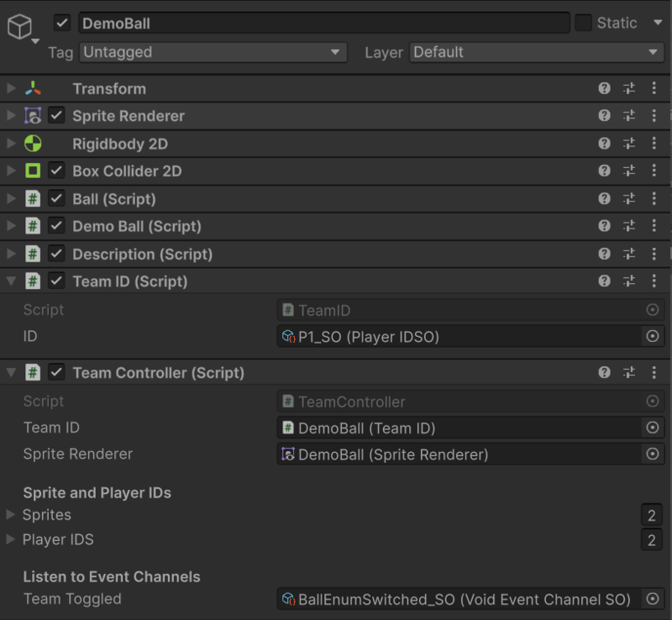The width and height of the screenshot is (672, 620).
Task: Open presets for Transform component
Action: [x=629, y=88]
